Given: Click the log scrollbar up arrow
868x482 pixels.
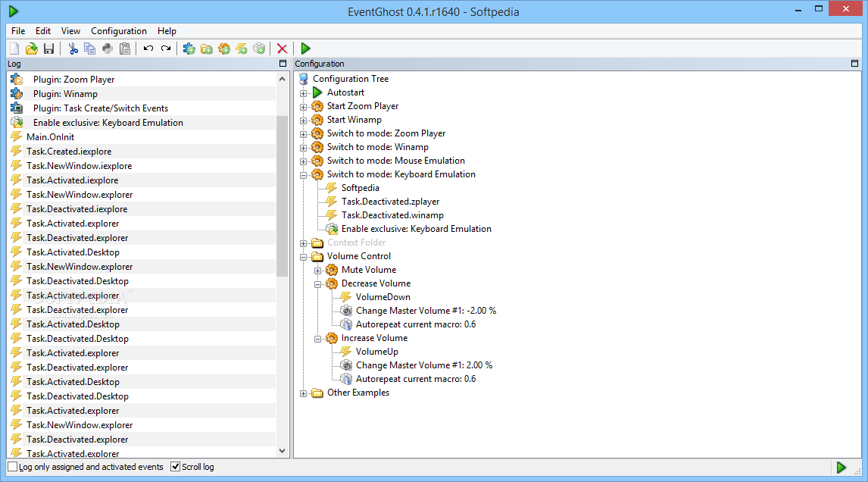Looking at the screenshot, I should pos(283,79).
